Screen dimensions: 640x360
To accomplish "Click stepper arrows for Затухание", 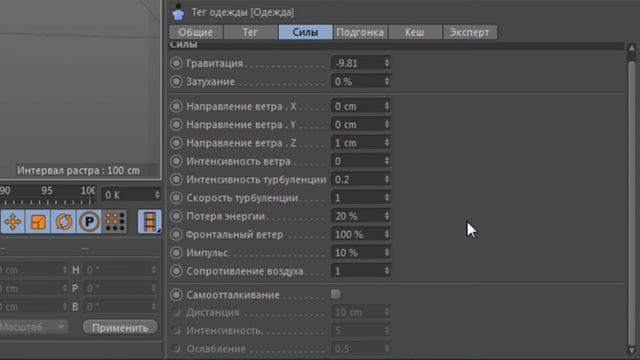I will 387,81.
